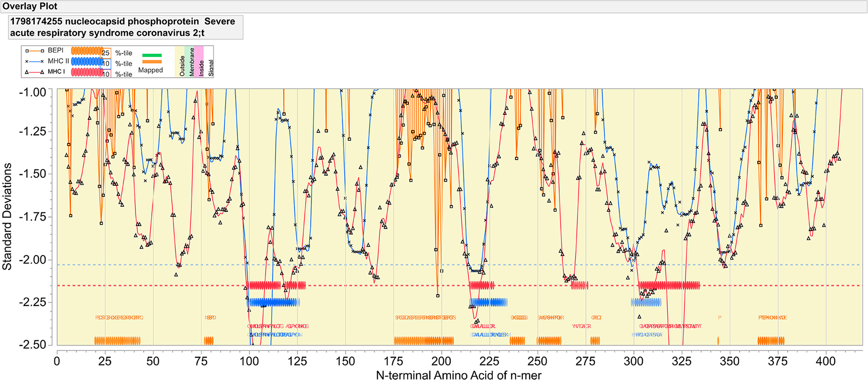The height and width of the screenshot is (380, 868).
Task: Click the nucleocapsid phosphoprotein title box
Action: click(126, 27)
